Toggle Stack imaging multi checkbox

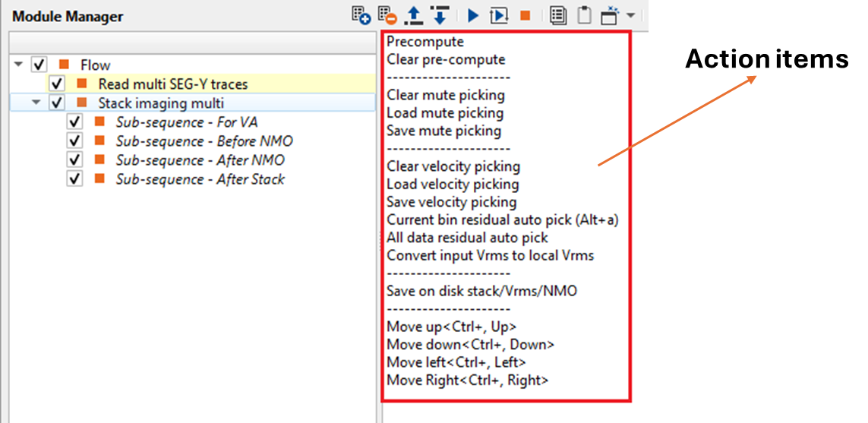pos(56,103)
